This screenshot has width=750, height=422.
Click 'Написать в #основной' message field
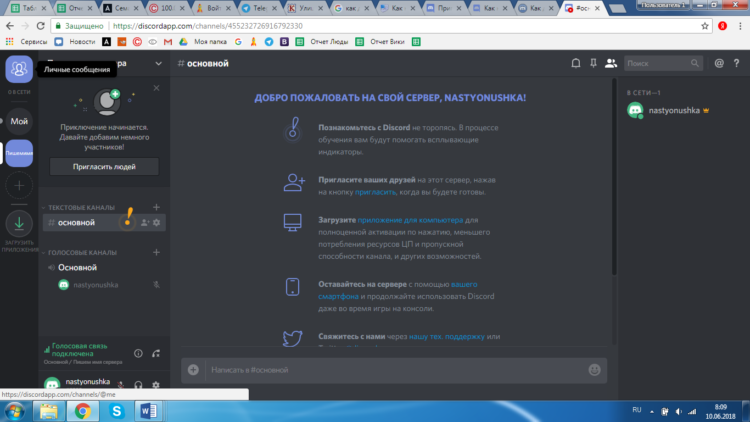pos(395,370)
